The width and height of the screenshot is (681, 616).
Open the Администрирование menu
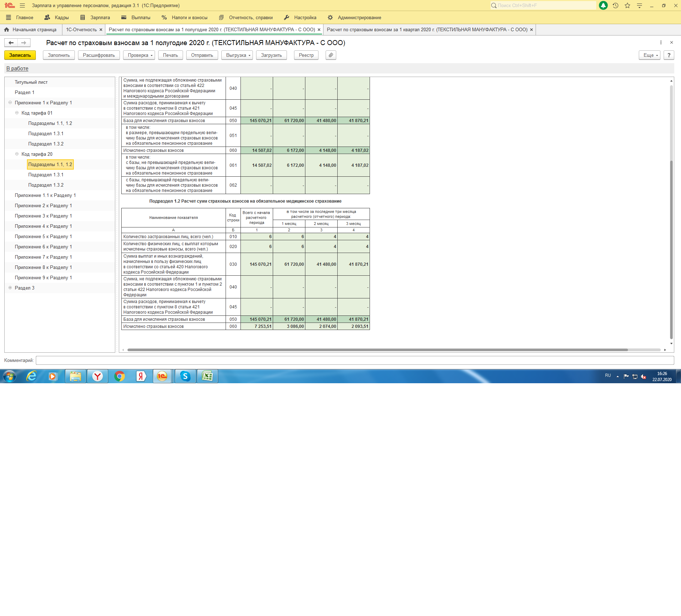click(x=354, y=18)
